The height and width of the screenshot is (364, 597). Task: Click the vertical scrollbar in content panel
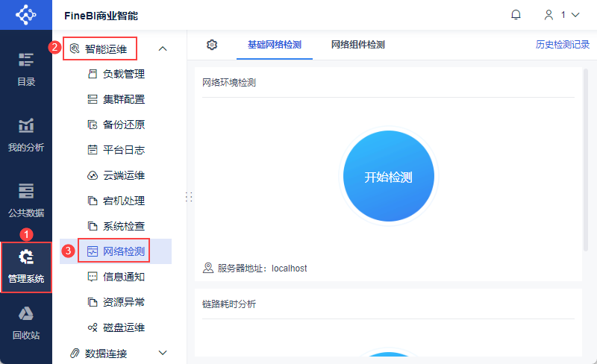pos(586,160)
